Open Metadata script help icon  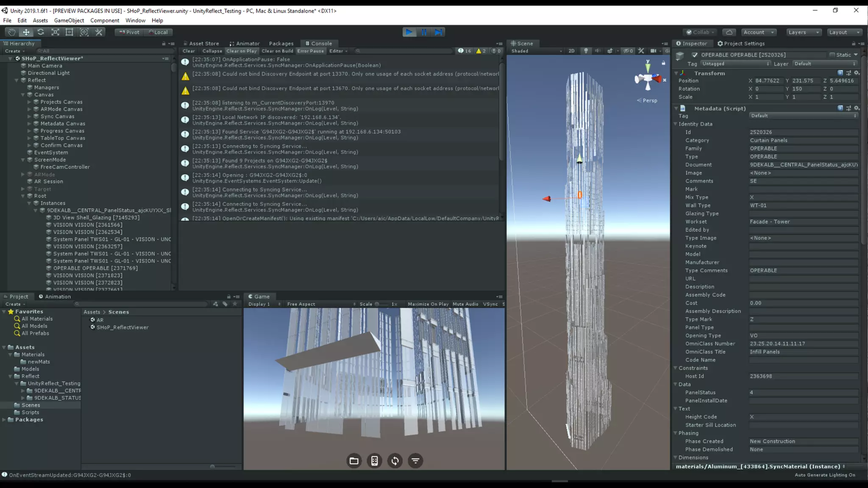click(x=840, y=108)
